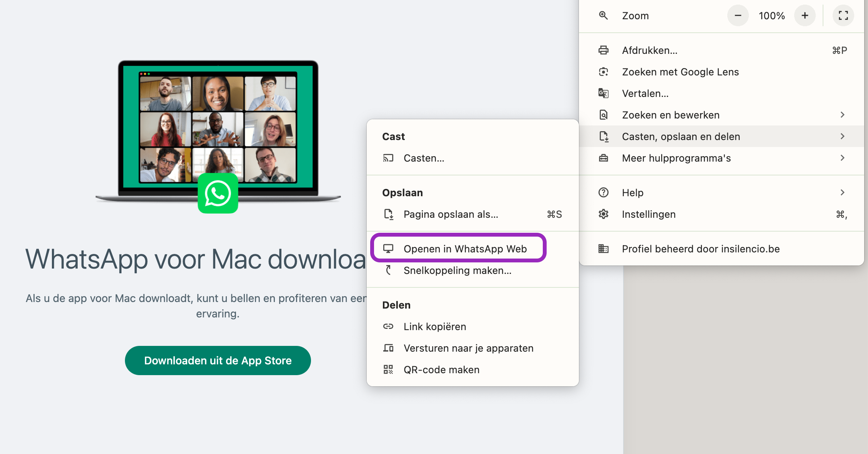Select Openen in WhatsApp Web

click(465, 249)
